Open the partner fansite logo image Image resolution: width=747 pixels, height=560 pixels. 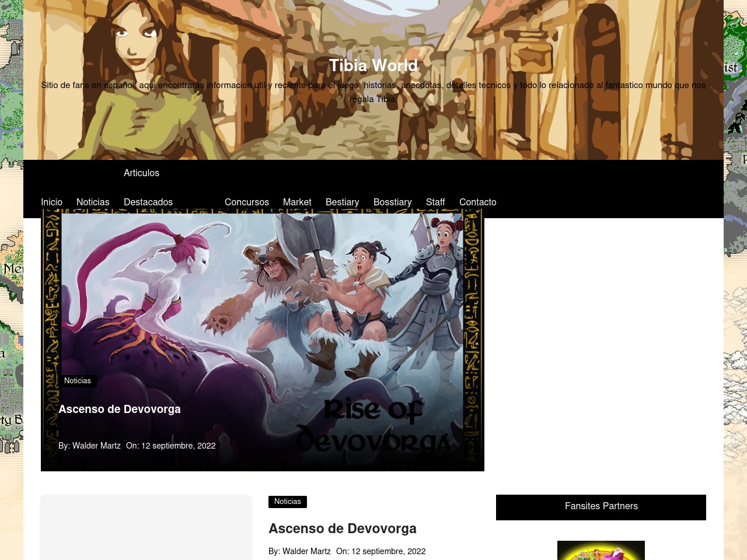click(601, 550)
